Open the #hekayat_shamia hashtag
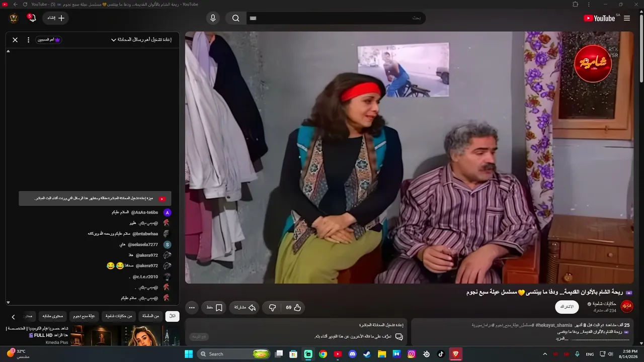 (x=554, y=325)
